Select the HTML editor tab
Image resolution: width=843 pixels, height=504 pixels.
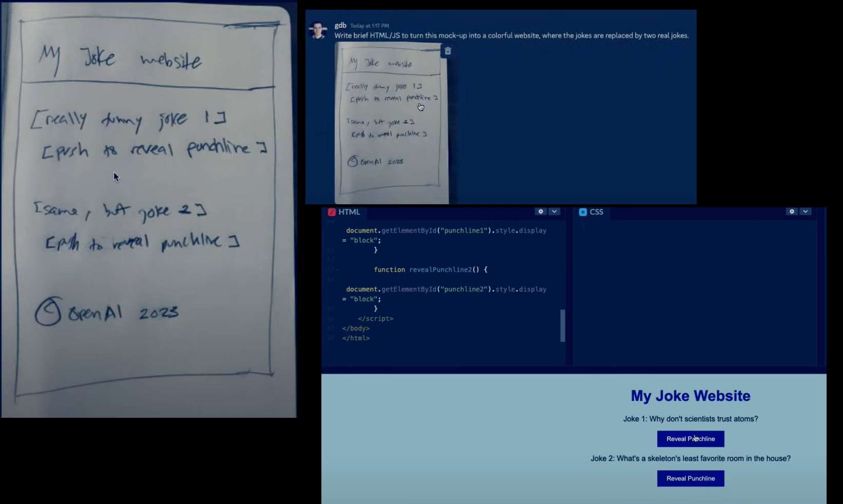(344, 212)
